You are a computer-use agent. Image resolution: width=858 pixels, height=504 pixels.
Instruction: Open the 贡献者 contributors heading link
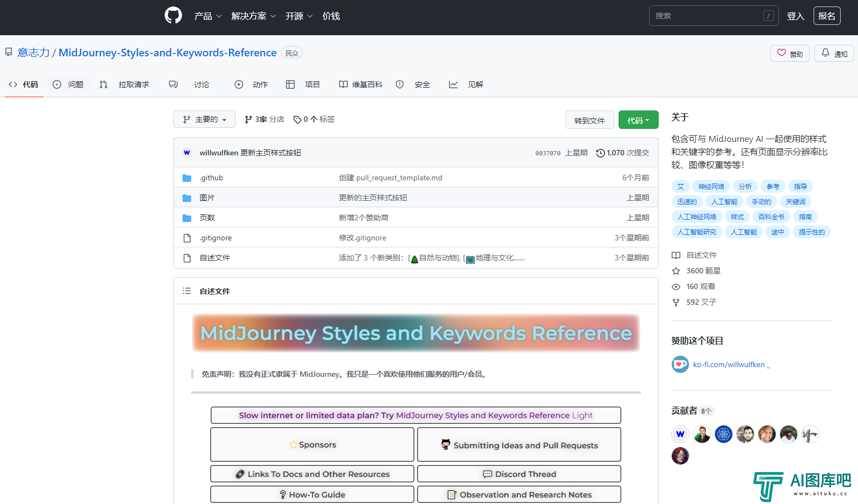[x=693, y=411]
